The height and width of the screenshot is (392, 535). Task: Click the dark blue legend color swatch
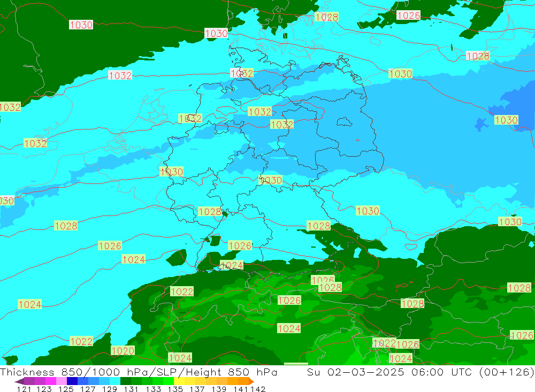72,381
